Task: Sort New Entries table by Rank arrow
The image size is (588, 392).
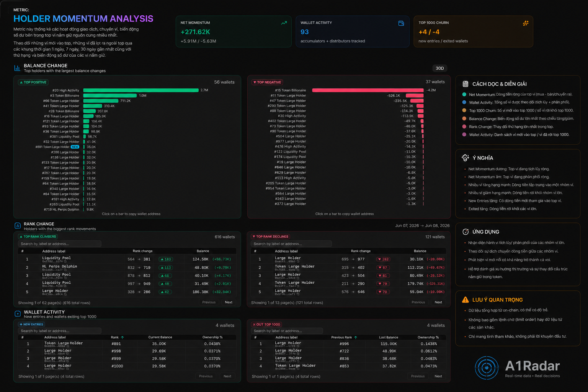Action: click(x=122, y=337)
